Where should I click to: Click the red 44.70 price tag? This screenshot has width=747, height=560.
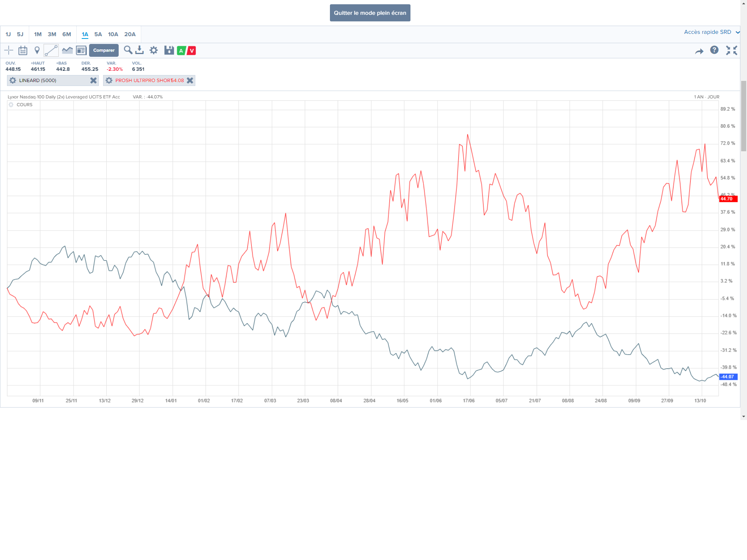point(728,199)
